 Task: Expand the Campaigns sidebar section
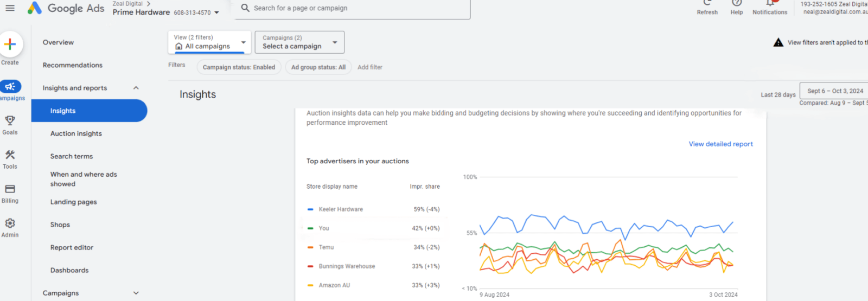(136, 293)
